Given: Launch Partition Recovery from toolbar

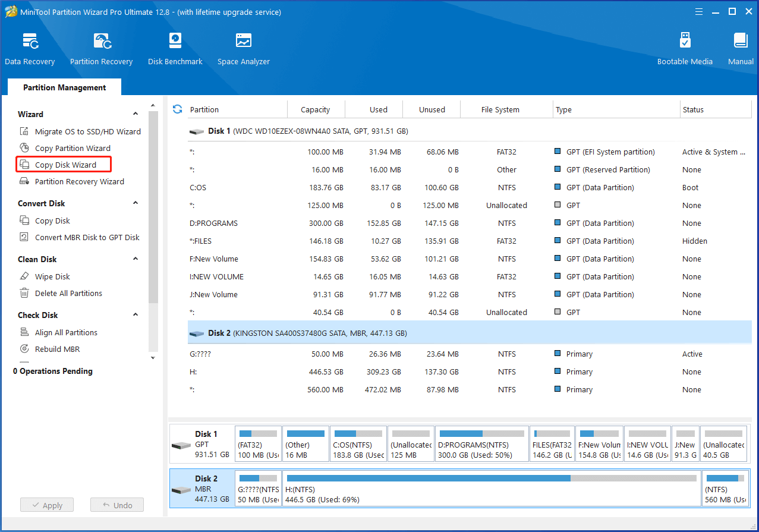Looking at the screenshot, I should pos(101,49).
